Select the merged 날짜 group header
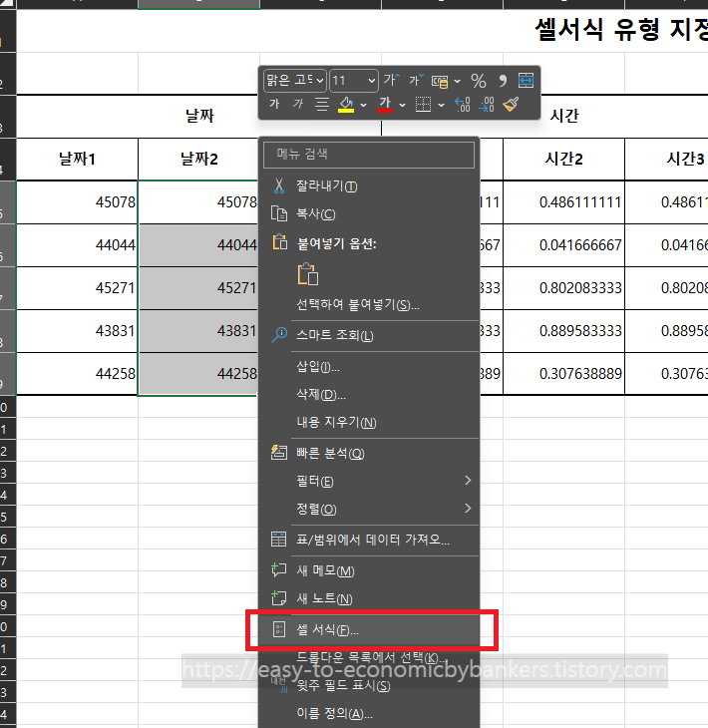 coord(199,116)
